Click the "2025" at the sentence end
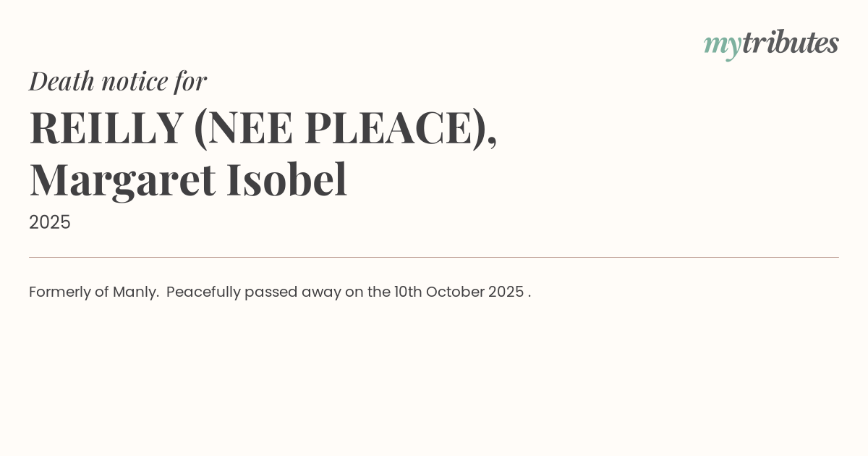 pos(506,292)
